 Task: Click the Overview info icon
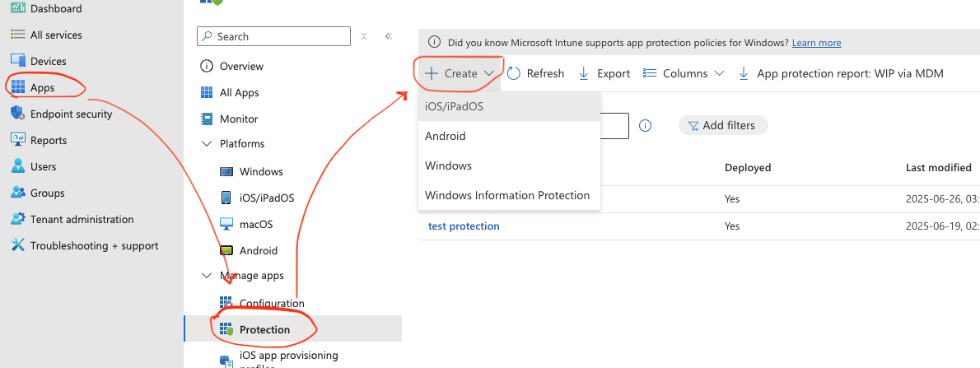pos(206,66)
